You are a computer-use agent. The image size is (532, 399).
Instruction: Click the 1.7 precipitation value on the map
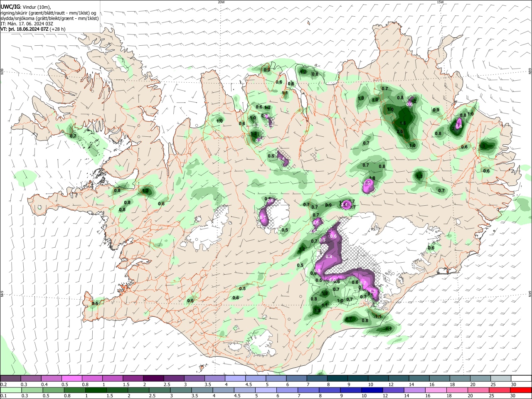tap(349, 319)
